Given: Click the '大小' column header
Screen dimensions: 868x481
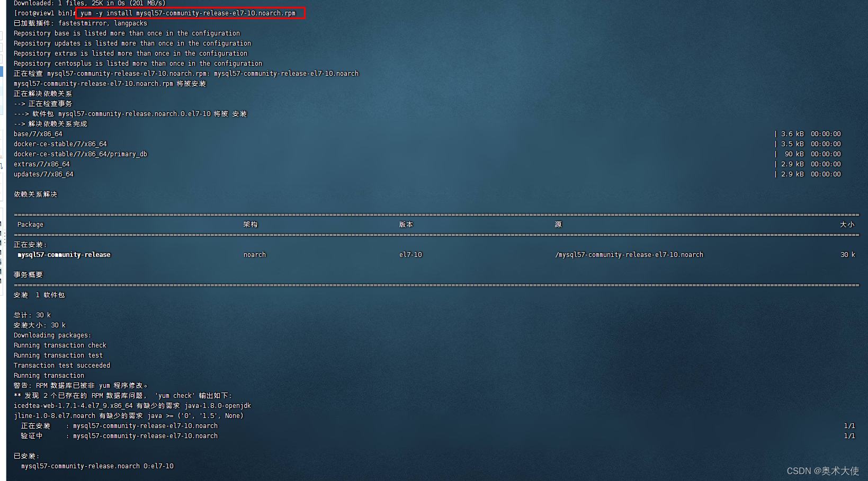Looking at the screenshot, I should 847,225.
